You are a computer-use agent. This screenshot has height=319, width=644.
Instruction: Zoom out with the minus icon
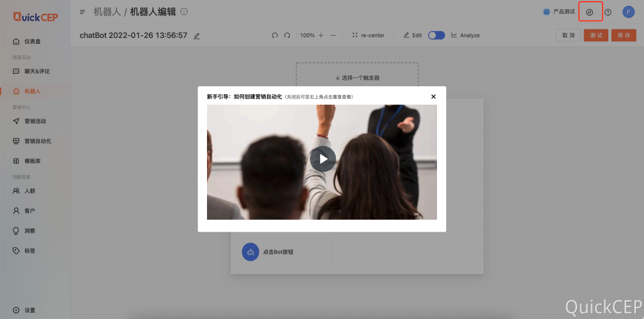pyautogui.click(x=333, y=35)
